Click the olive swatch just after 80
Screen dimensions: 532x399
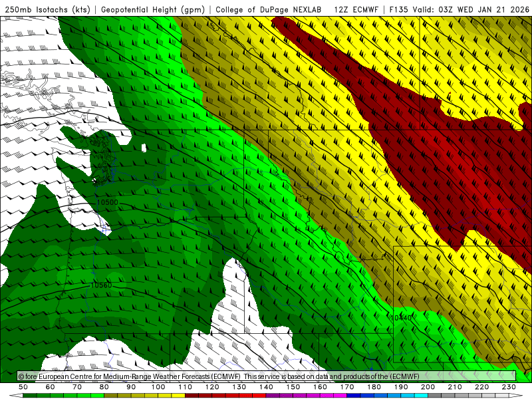[x=111, y=394]
